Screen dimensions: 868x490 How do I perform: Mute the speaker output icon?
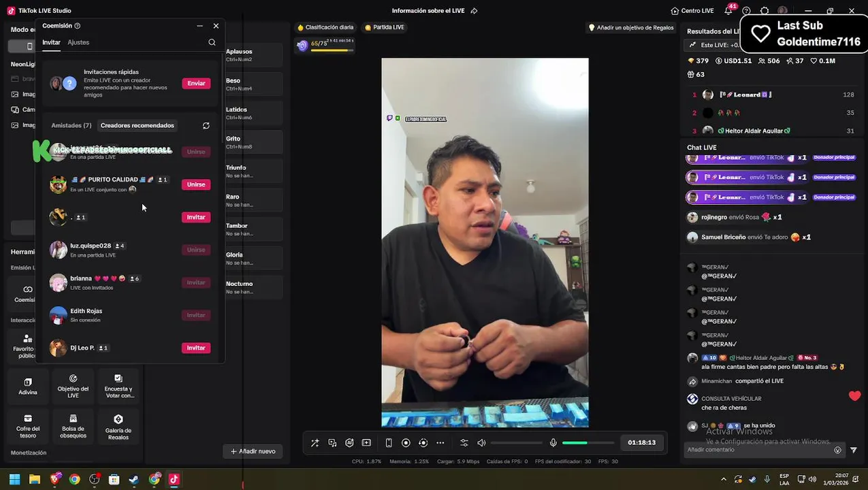click(x=481, y=442)
